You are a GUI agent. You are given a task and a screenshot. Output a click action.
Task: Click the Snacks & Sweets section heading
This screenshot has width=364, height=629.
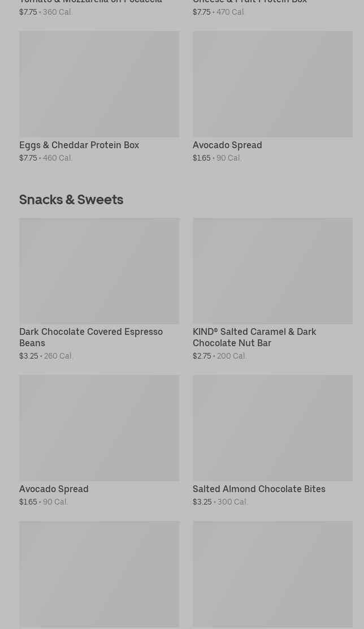click(x=71, y=199)
